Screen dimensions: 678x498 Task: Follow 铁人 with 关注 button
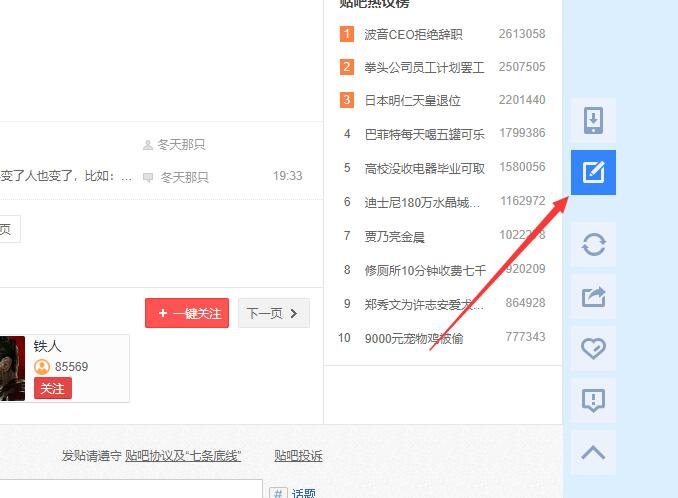tap(53, 388)
